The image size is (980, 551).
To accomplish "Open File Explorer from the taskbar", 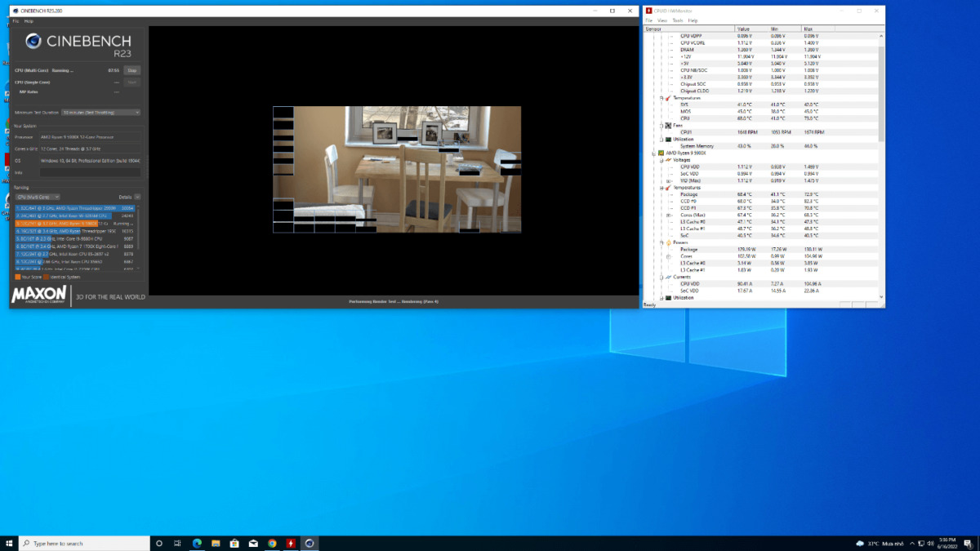I will click(x=216, y=543).
